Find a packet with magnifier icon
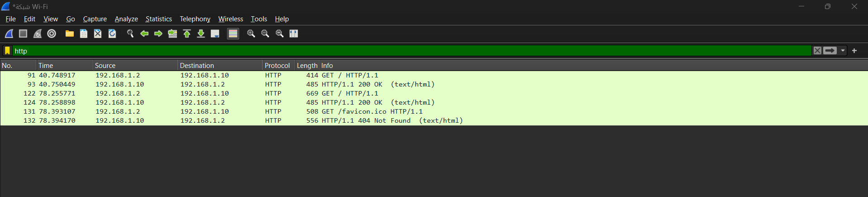The width and height of the screenshot is (868, 197). click(x=130, y=34)
